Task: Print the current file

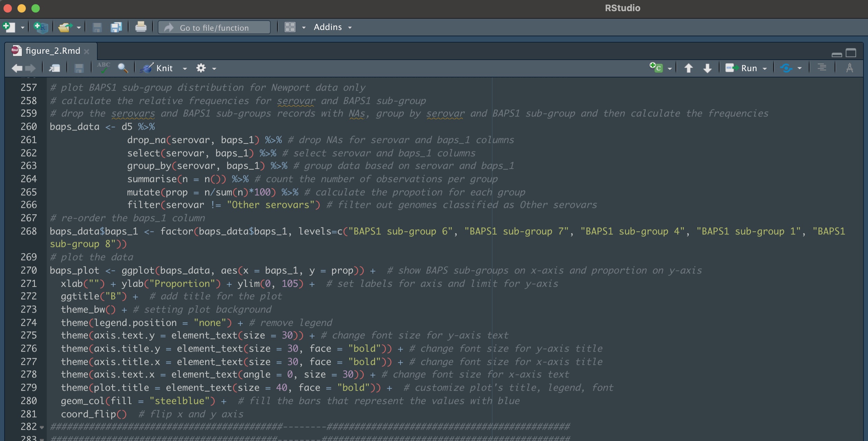Action: (141, 27)
